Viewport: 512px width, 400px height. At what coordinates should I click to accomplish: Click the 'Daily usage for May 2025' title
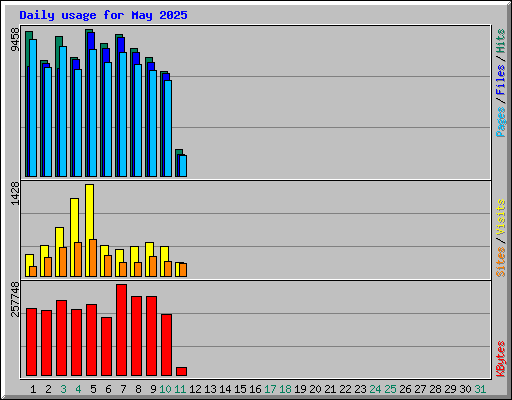103,15
